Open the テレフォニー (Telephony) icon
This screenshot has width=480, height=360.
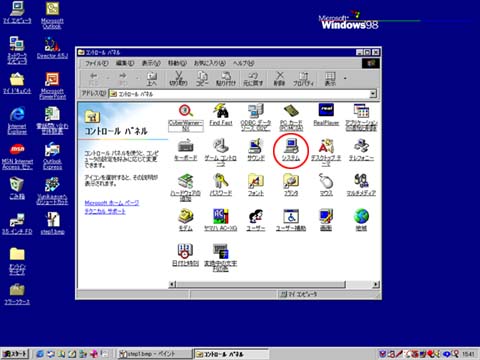pos(361,150)
